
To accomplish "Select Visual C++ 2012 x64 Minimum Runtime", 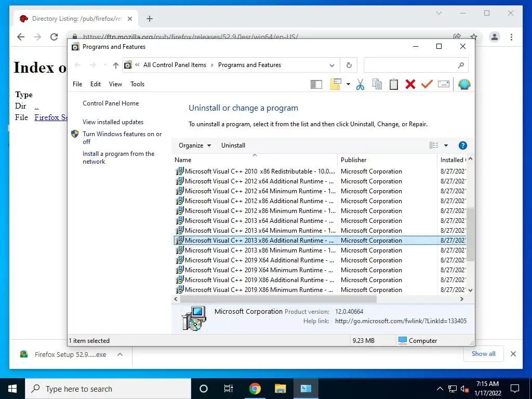I will pyautogui.click(x=320, y=191).
